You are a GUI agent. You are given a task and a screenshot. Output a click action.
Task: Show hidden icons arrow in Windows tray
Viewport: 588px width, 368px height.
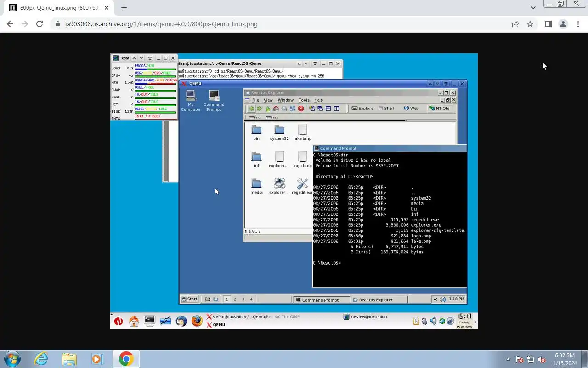pos(508,359)
